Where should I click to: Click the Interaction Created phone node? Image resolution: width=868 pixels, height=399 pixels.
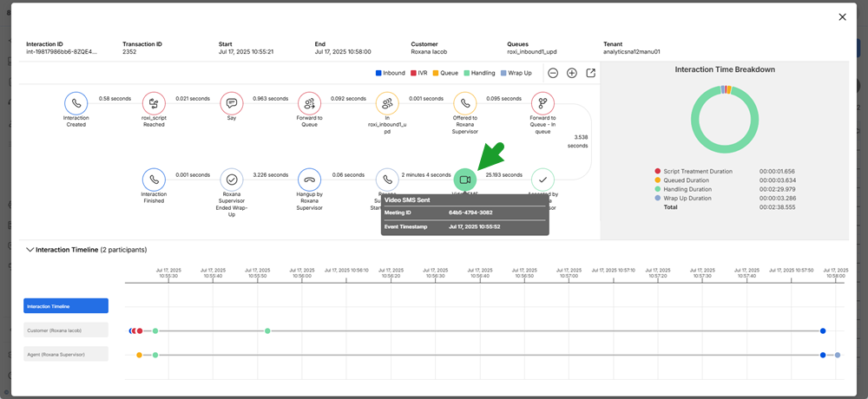(76, 103)
